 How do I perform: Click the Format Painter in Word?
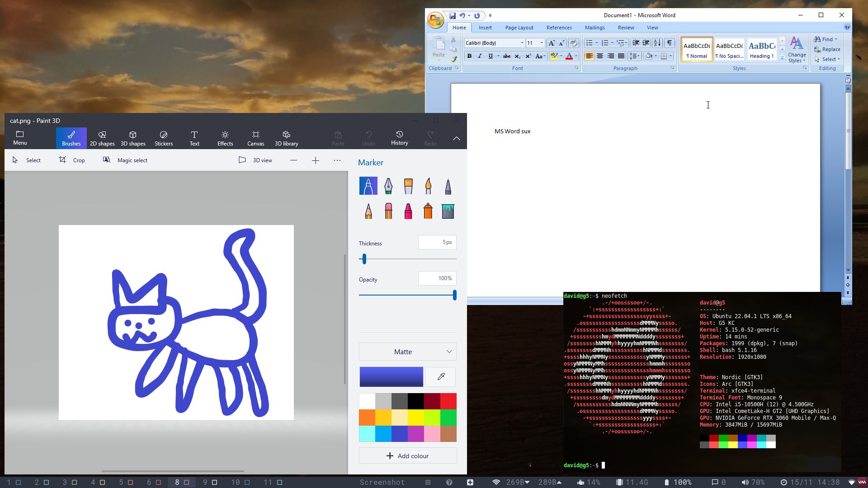point(453,59)
